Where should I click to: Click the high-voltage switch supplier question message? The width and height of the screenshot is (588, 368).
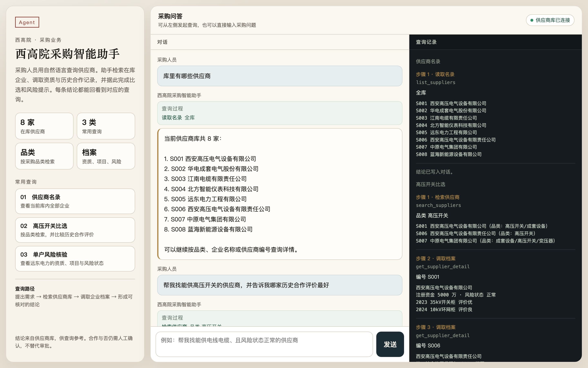280,285
